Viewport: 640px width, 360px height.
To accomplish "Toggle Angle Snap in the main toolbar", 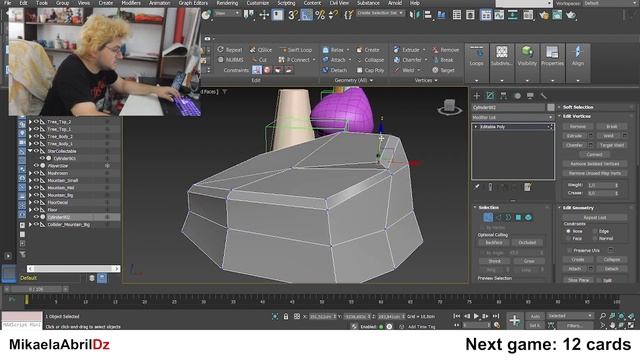I will pos(307,15).
